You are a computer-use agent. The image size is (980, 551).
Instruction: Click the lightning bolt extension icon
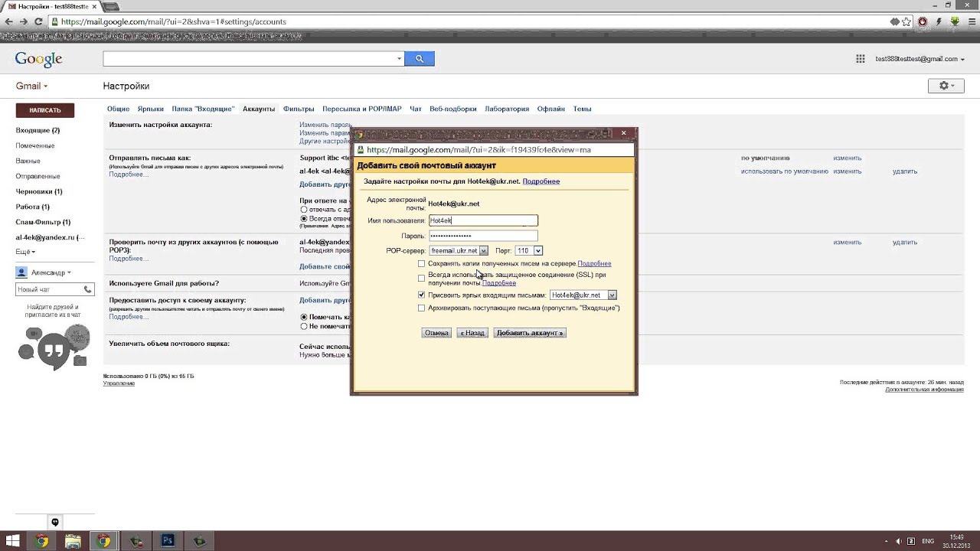pyautogui.click(x=939, y=21)
